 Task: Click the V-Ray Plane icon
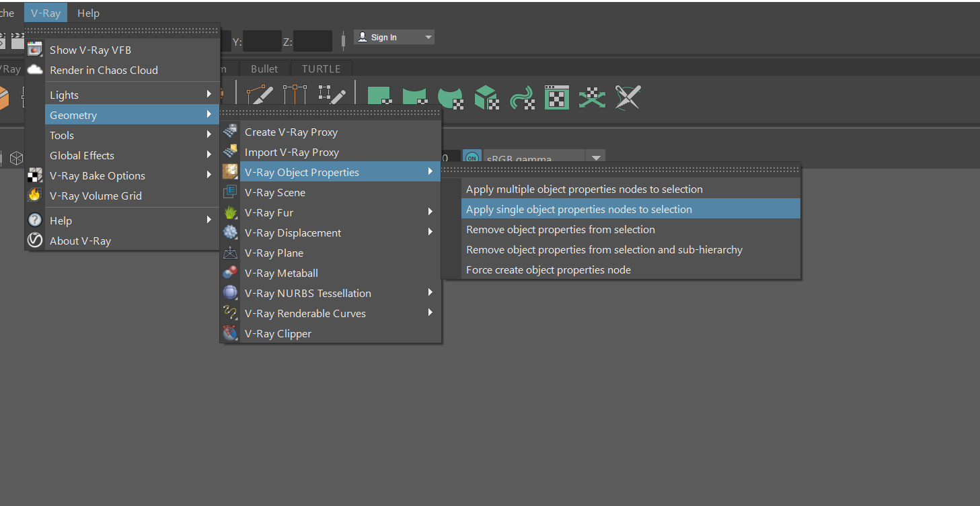tap(231, 253)
